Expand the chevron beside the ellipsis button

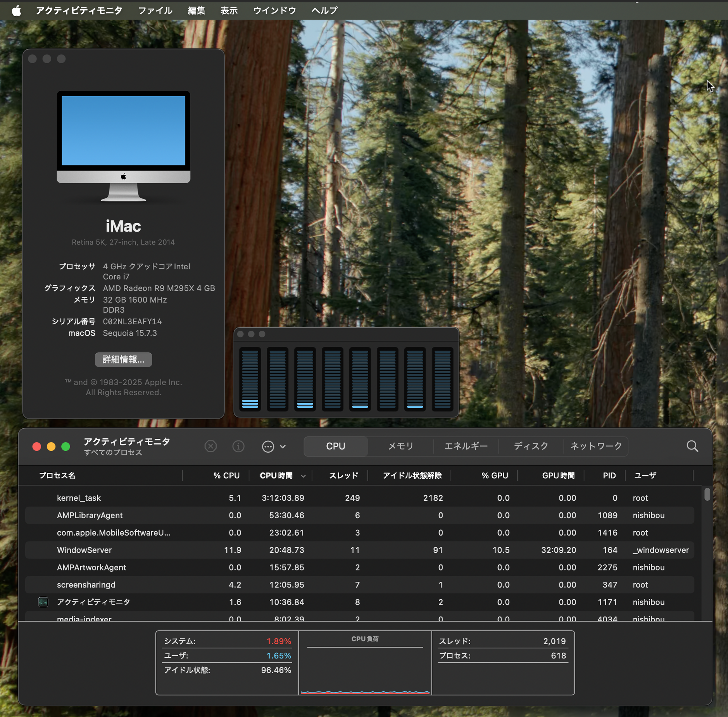point(283,446)
